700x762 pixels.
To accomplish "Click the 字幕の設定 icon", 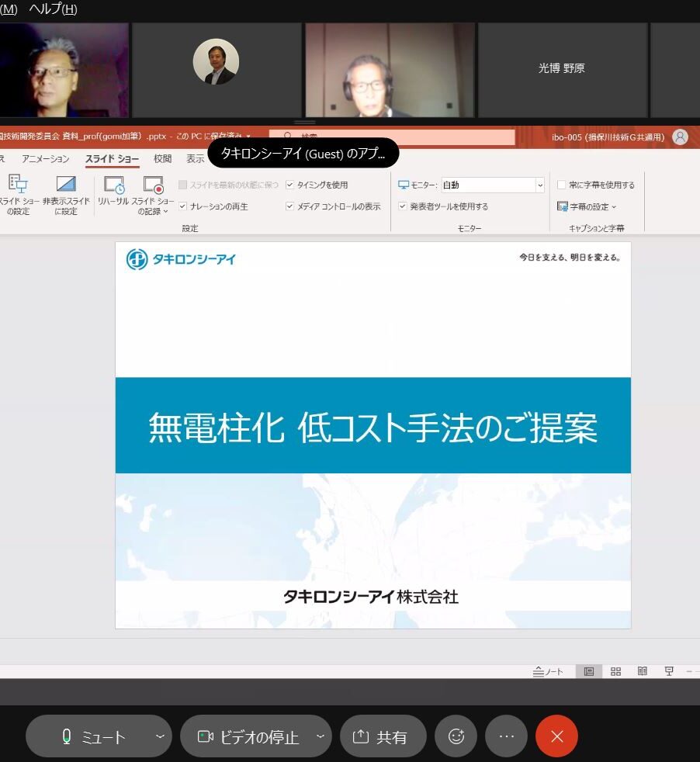I will click(563, 206).
